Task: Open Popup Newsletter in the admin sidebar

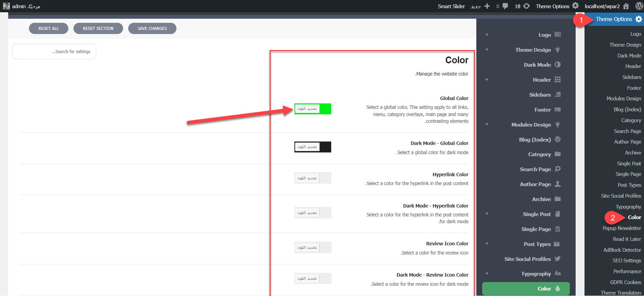Action: pos(622,228)
